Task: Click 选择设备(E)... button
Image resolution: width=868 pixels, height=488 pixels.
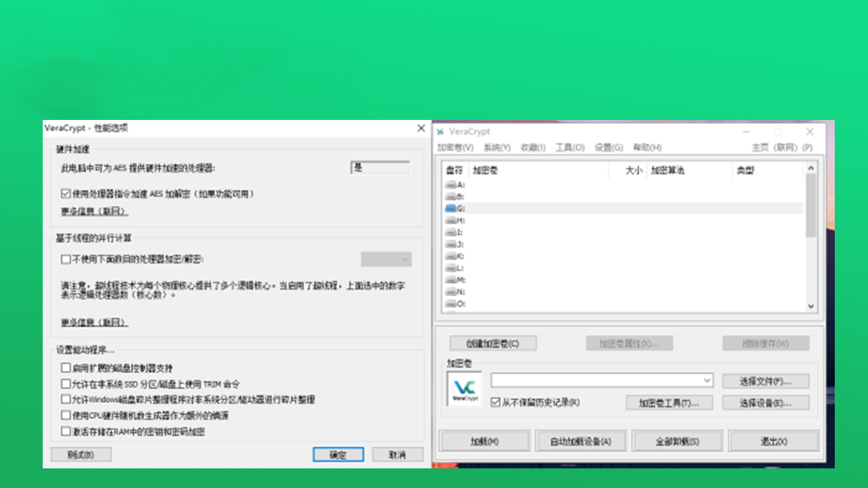Action: 766,403
